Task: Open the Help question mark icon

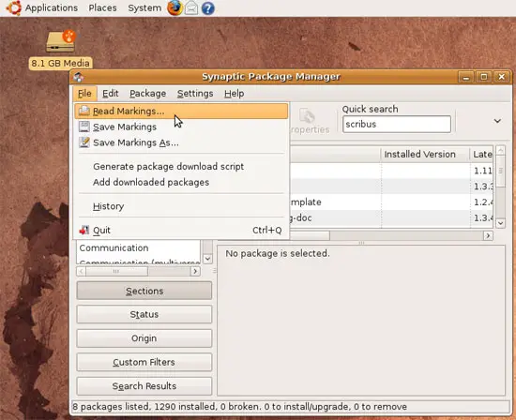Action: pos(207,7)
